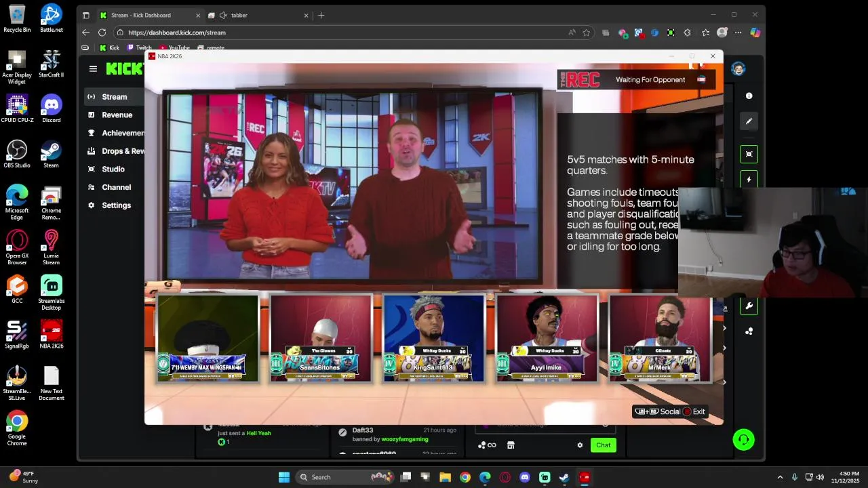Click the info icon in Kick dashboard
Viewport: 868px width, 488px height.
[749, 96]
